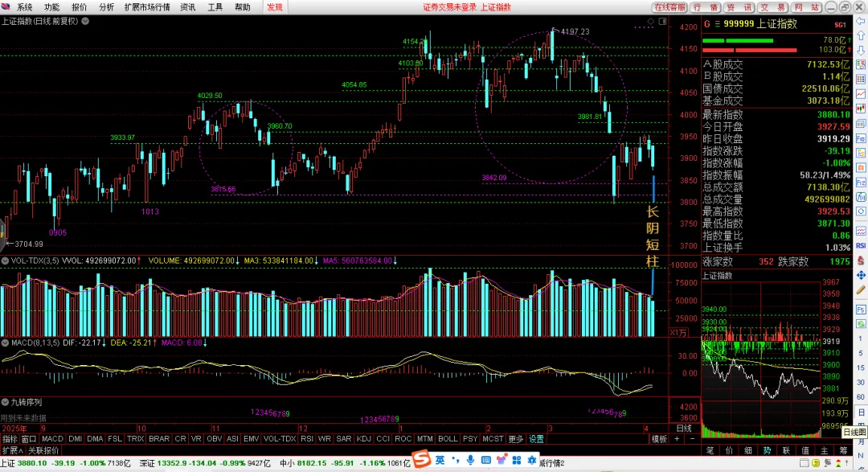Expand the VOL-TDX indicator dropdown arrow
Viewport: 868px width, 472px height.
point(5,261)
